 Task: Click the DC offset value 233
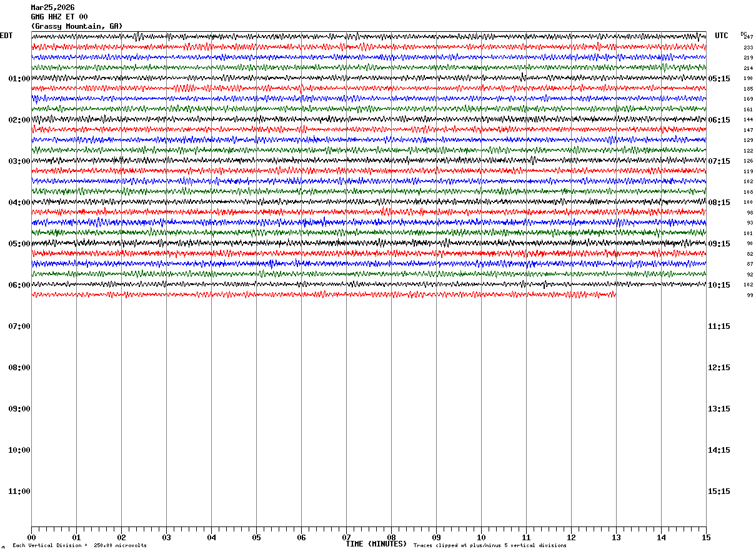[749, 48]
